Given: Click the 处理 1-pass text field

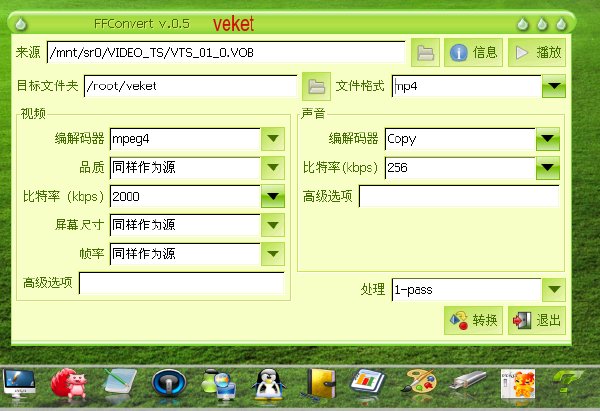Looking at the screenshot, I should 466,290.
